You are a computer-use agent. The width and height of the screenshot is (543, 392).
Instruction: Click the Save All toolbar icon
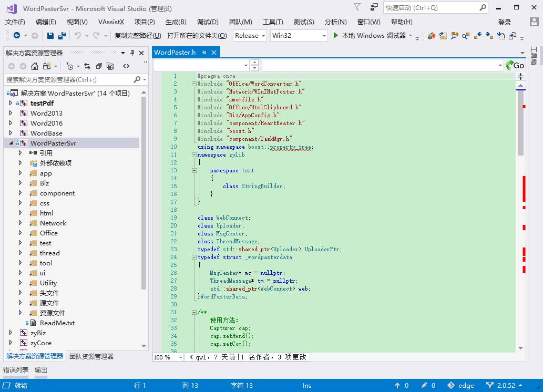pos(62,36)
